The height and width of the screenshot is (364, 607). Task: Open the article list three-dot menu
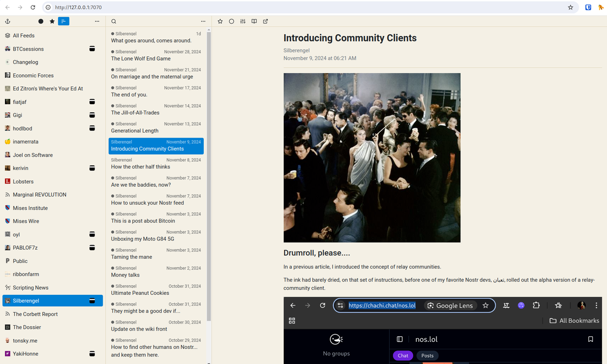pos(203,21)
